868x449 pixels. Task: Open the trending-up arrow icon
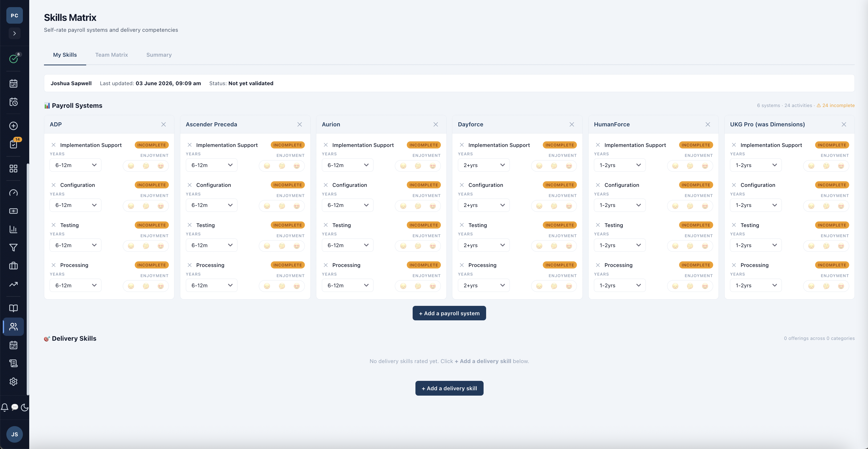coord(13,284)
